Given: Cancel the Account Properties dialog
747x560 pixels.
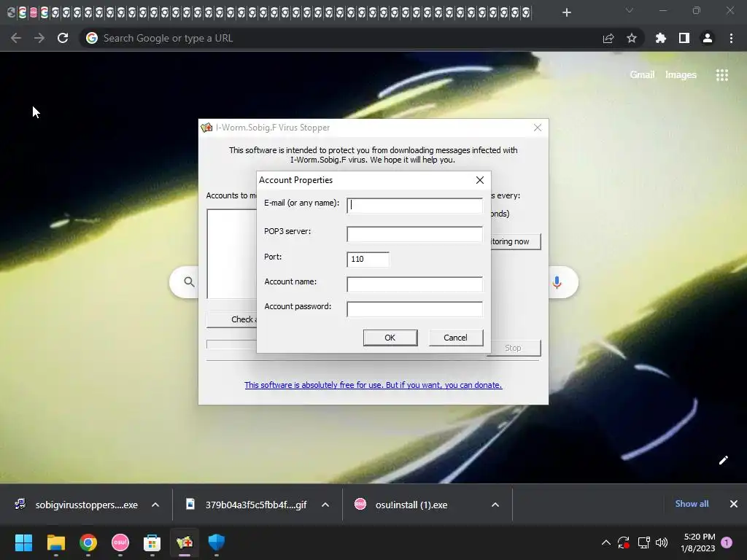Looking at the screenshot, I should pos(456,338).
